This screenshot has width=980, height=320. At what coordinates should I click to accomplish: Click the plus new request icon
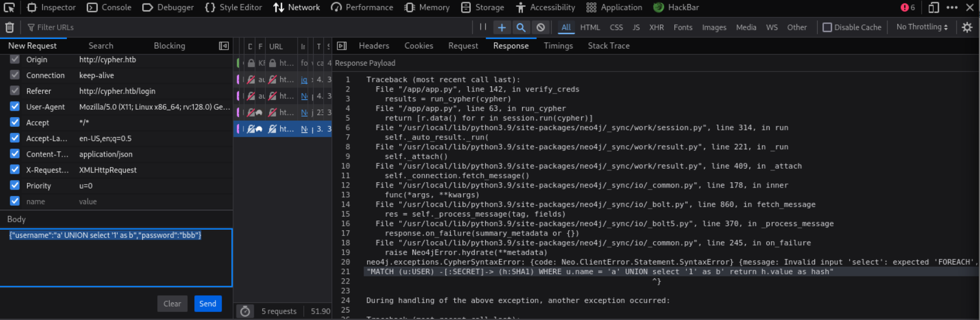point(502,27)
